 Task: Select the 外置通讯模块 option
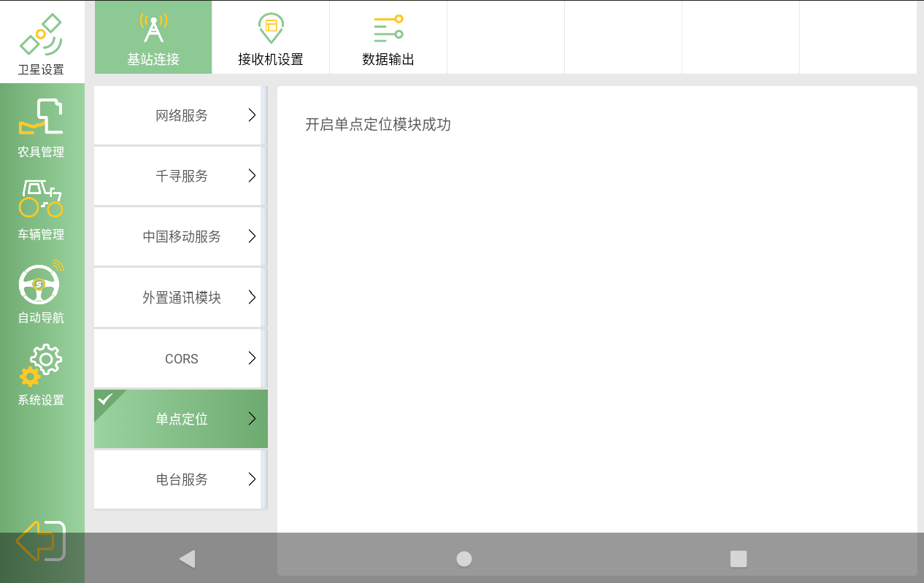click(x=181, y=298)
